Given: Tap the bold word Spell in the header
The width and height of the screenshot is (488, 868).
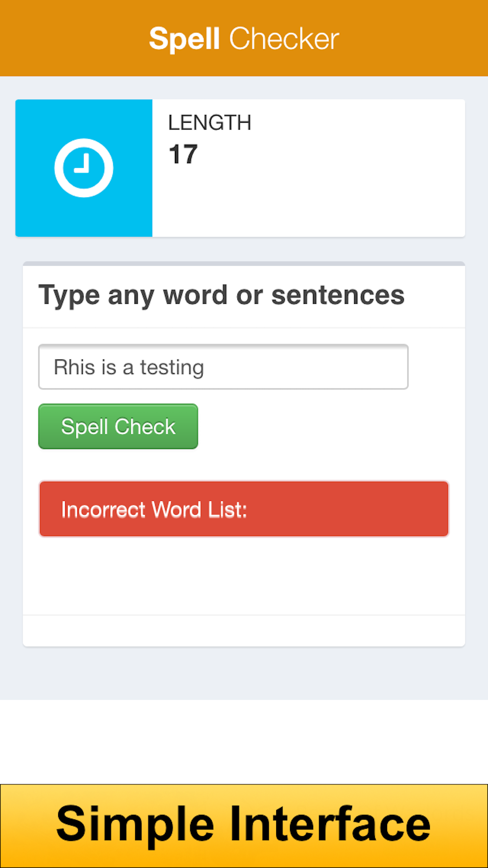Looking at the screenshot, I should (x=184, y=39).
